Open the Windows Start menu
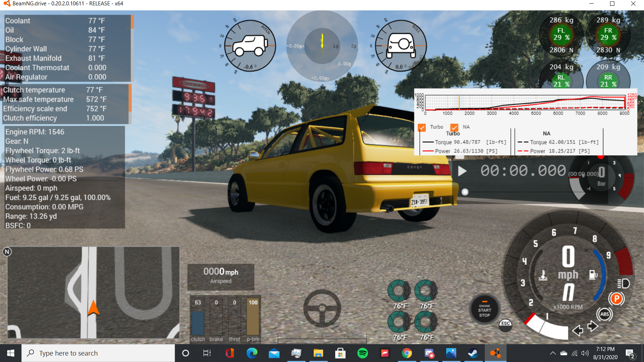Viewport: 644px width, 362px height. [11, 353]
